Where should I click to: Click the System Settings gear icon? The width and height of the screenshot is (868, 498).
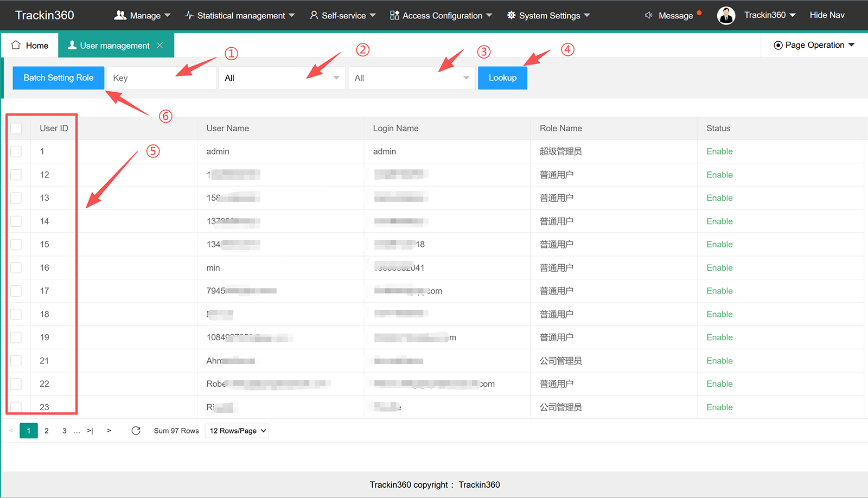(511, 15)
